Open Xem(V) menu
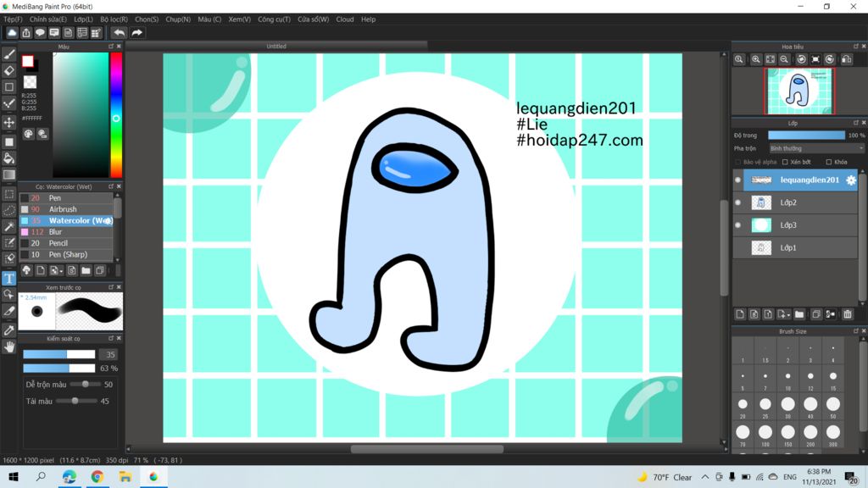Screen dimensions: 868x488 [x=240, y=19]
